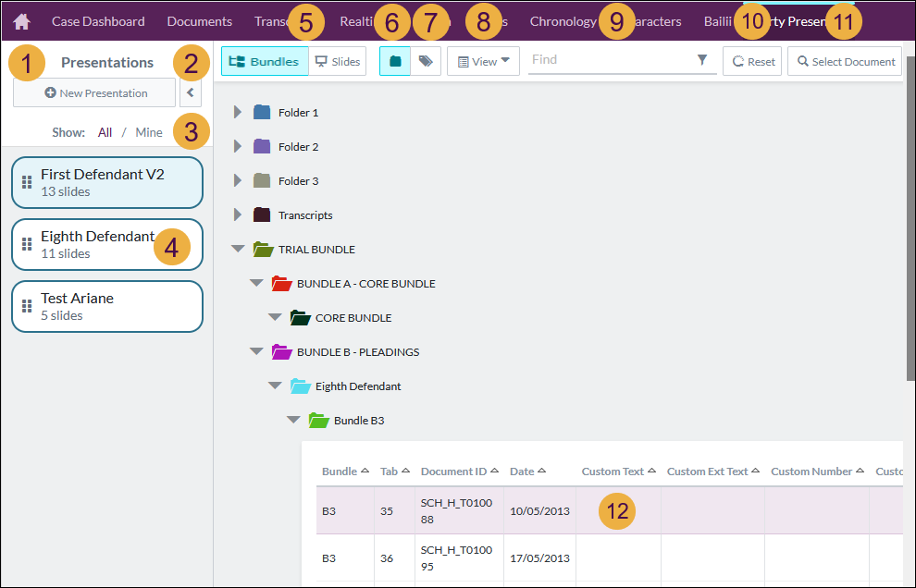The image size is (916, 588).
Task: Collapse Eighth Defendant folder in tree
Action: tap(275, 386)
